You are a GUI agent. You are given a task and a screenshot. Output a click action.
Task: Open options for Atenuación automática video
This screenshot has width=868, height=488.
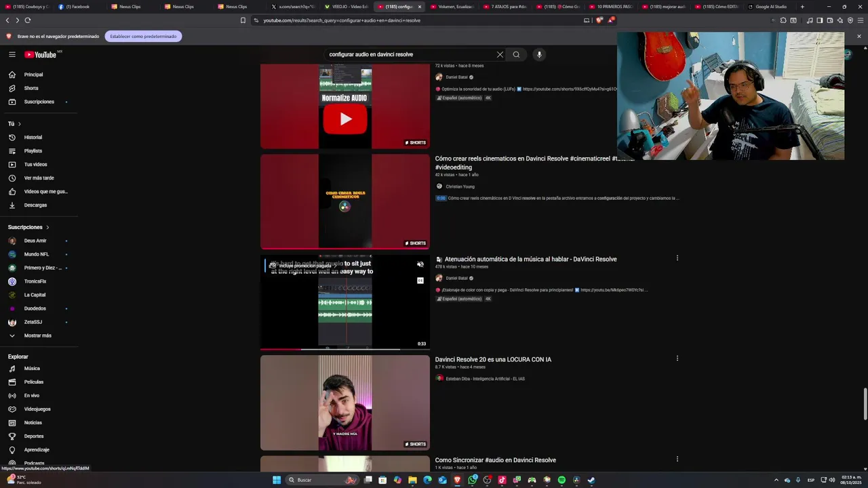[677, 258]
